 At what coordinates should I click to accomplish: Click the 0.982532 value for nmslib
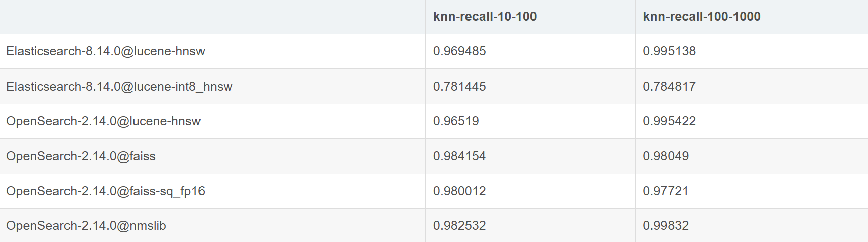tap(459, 226)
